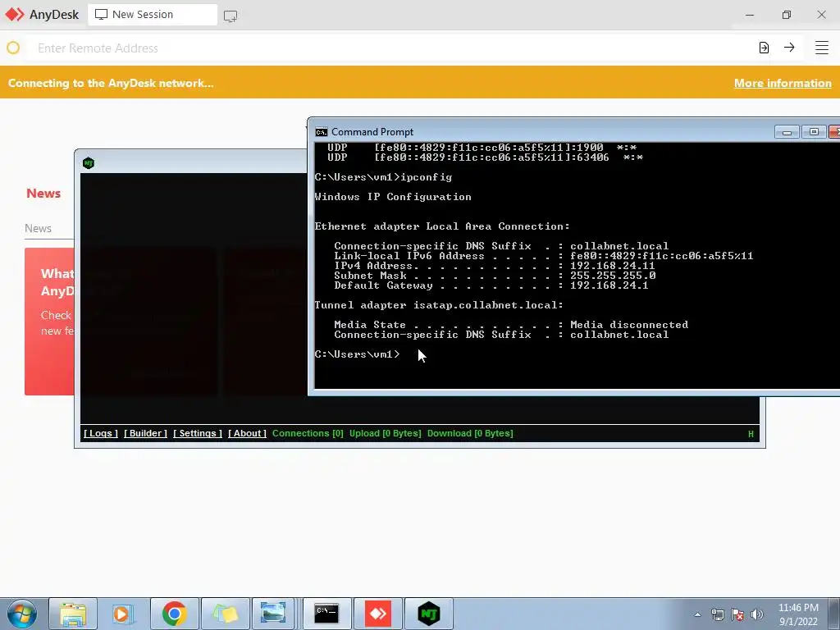Click the network tray icon
This screenshot has width=840, height=630.
[717, 614]
